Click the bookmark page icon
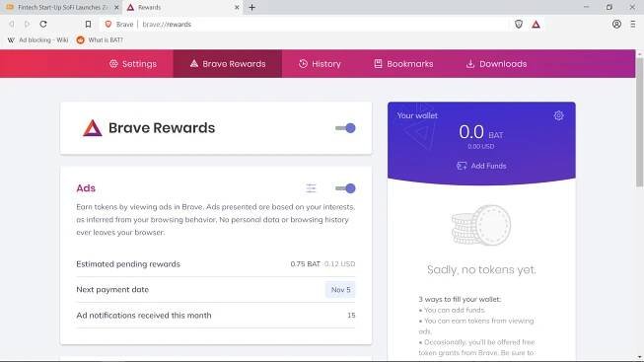Viewport: 644px width, 362px height. [x=88, y=25]
